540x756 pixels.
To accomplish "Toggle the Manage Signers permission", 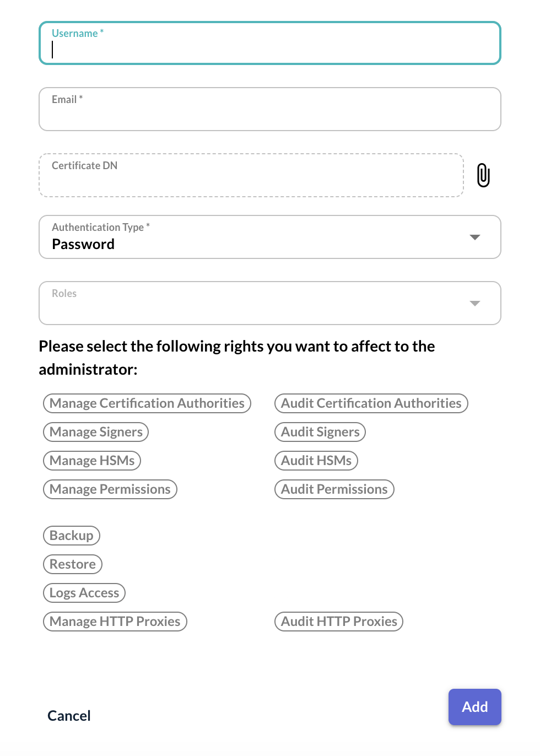I will (95, 431).
